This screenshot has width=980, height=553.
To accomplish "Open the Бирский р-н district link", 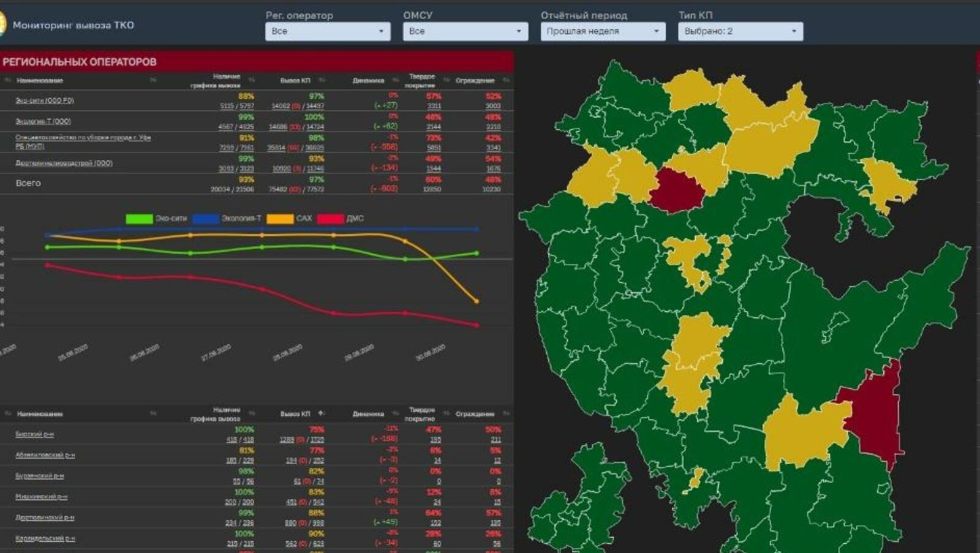I will [35, 434].
